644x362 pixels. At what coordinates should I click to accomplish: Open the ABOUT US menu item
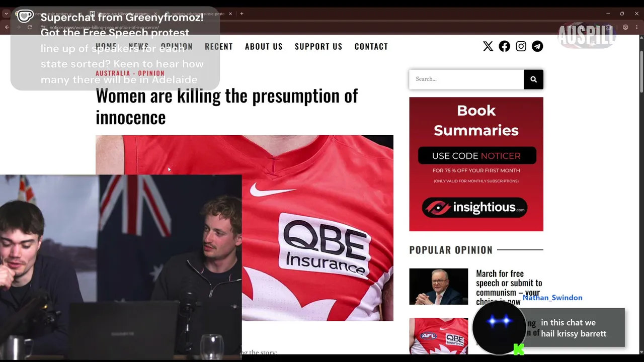[264, 46]
